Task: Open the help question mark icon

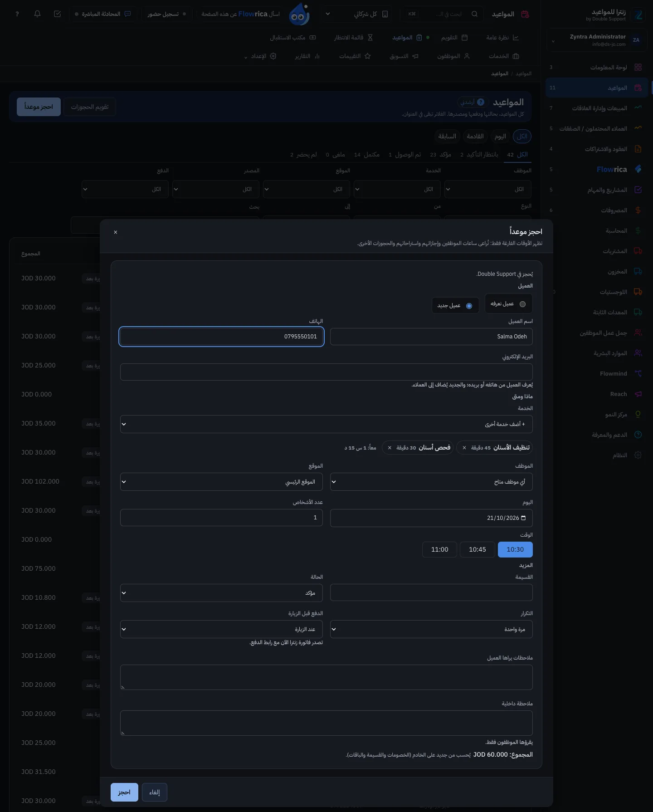Action: [17, 14]
